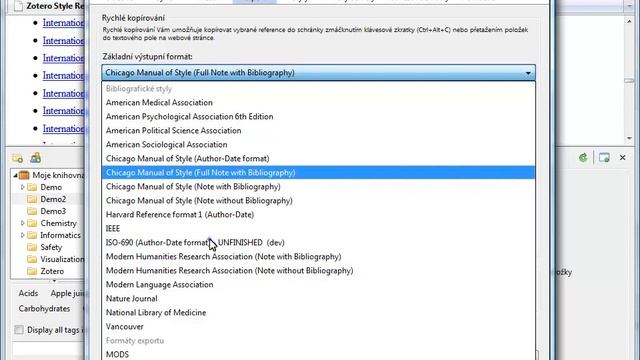Open the first International link in Style Repository

click(63, 23)
